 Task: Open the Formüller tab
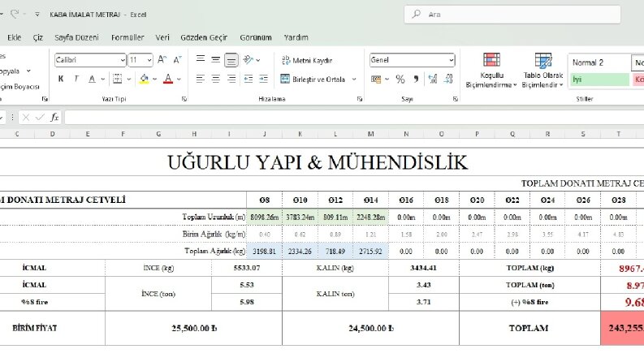coord(128,37)
